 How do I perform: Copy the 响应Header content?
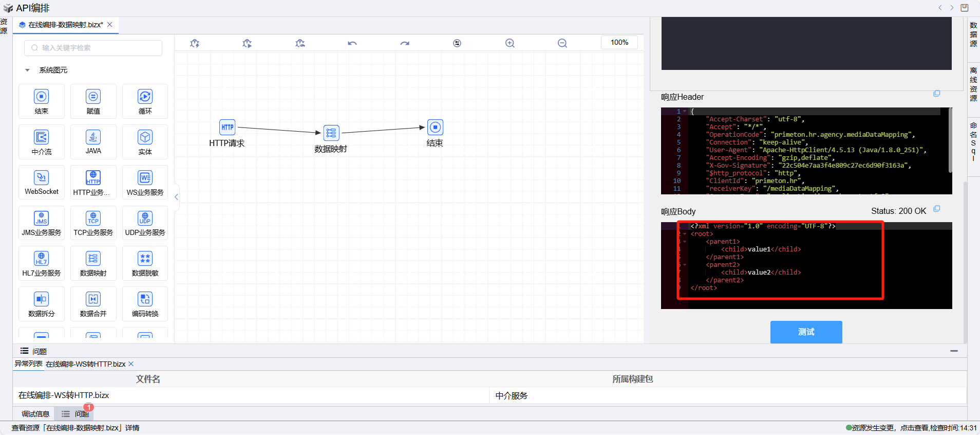(936, 94)
